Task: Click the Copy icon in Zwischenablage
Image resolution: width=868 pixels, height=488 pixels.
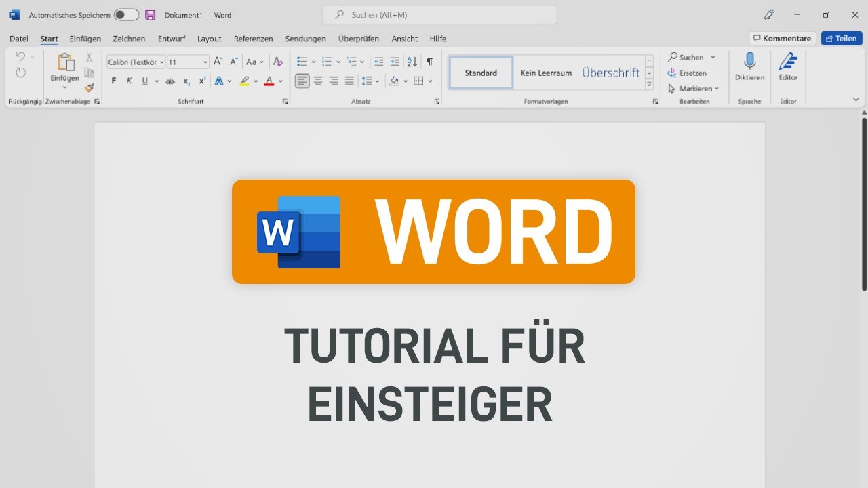Action: pyautogui.click(x=89, y=73)
